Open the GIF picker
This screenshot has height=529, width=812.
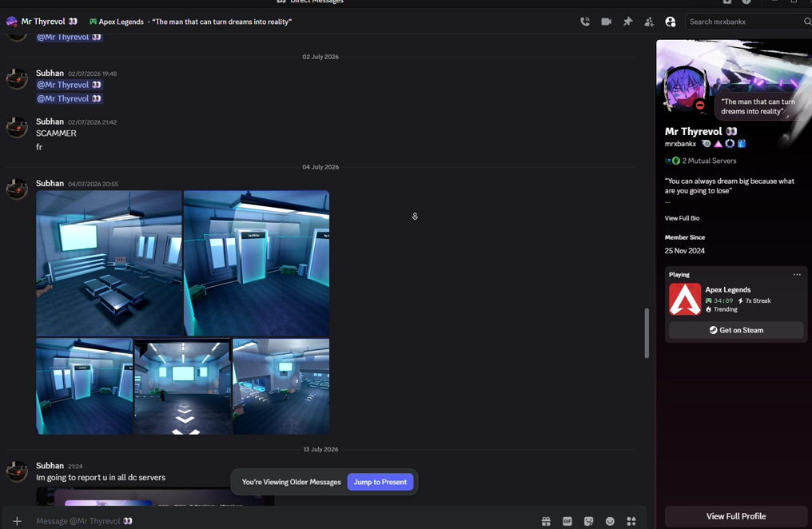point(567,521)
